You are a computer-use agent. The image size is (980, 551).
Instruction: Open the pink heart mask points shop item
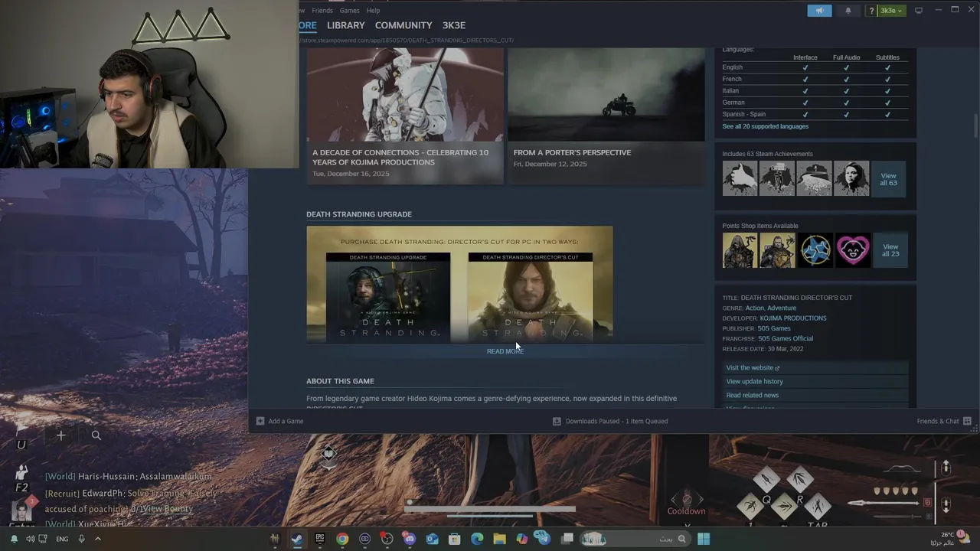(852, 250)
